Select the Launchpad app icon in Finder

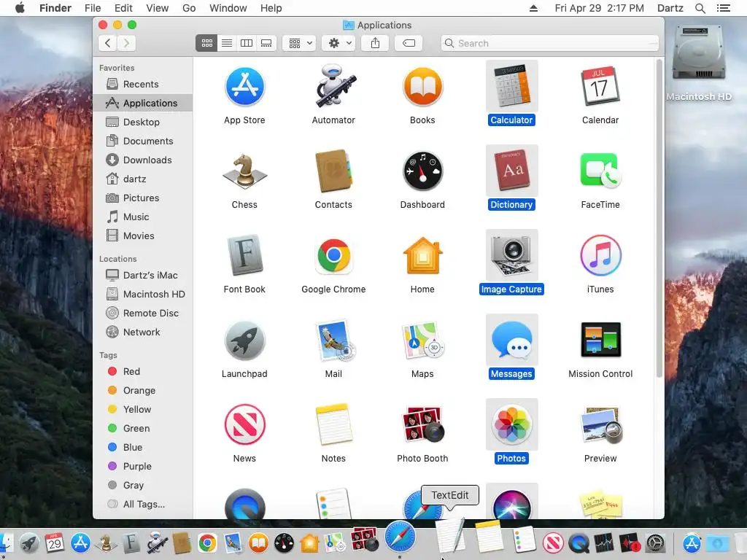click(244, 341)
